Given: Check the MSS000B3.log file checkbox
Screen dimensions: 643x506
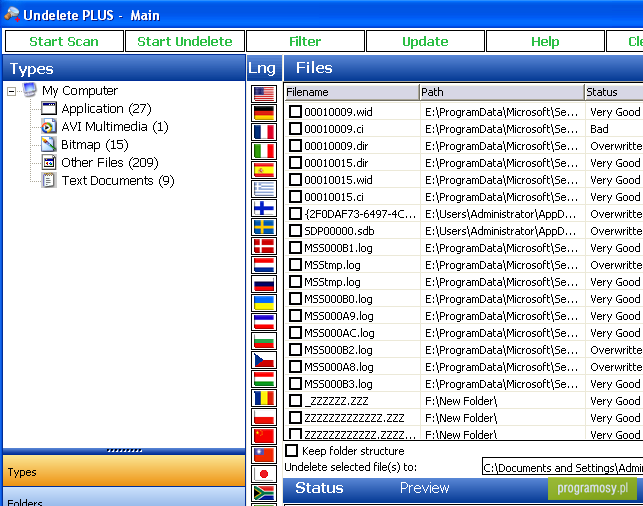Looking at the screenshot, I should (x=295, y=383).
